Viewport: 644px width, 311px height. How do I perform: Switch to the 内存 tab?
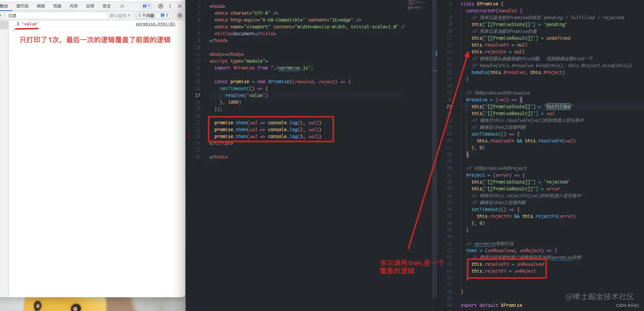coord(74,6)
